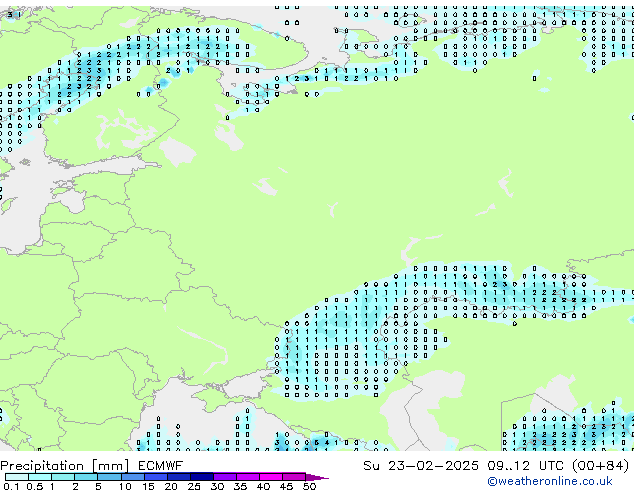Click the "10" legend scale value
Viewport: 634px width, 490px height.
(x=125, y=486)
